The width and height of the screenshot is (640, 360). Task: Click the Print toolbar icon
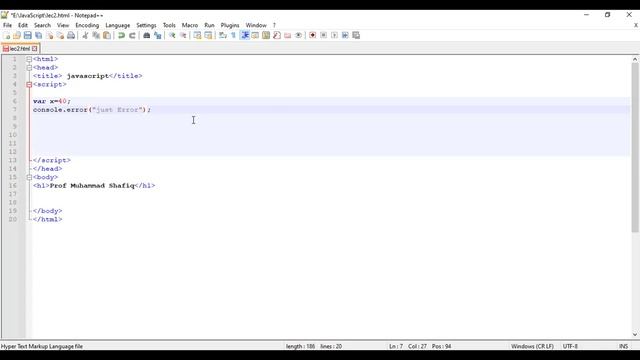(x=71, y=36)
